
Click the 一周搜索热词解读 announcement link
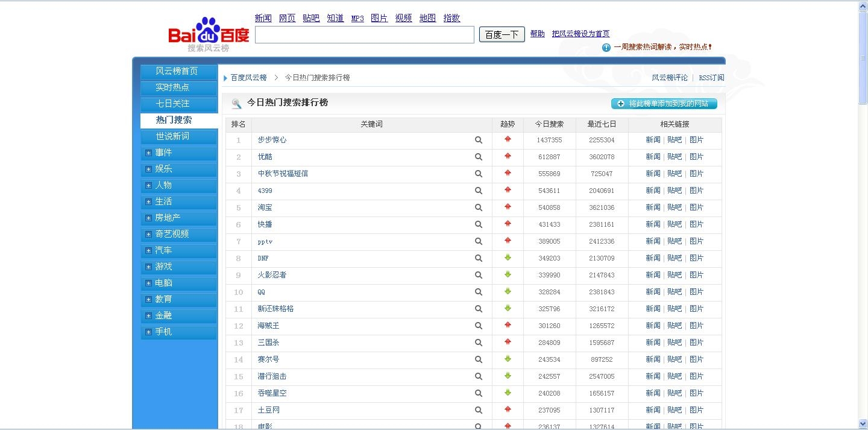tap(662, 47)
